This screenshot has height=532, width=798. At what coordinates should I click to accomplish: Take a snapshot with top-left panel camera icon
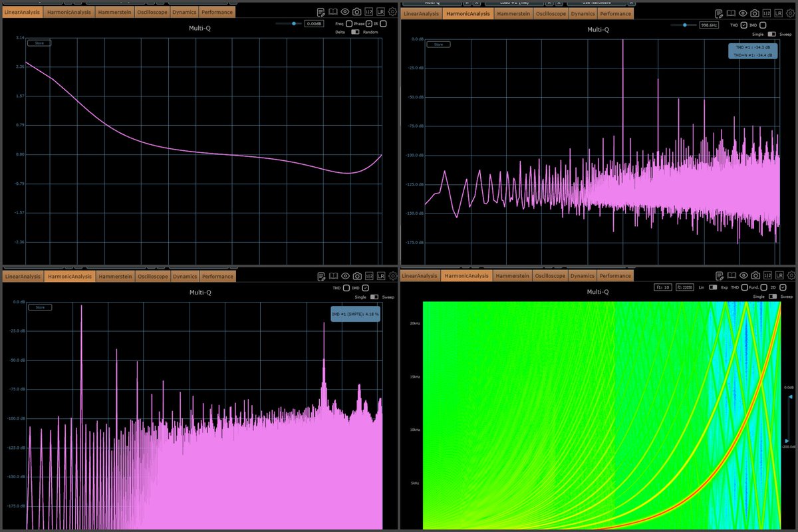coord(357,12)
